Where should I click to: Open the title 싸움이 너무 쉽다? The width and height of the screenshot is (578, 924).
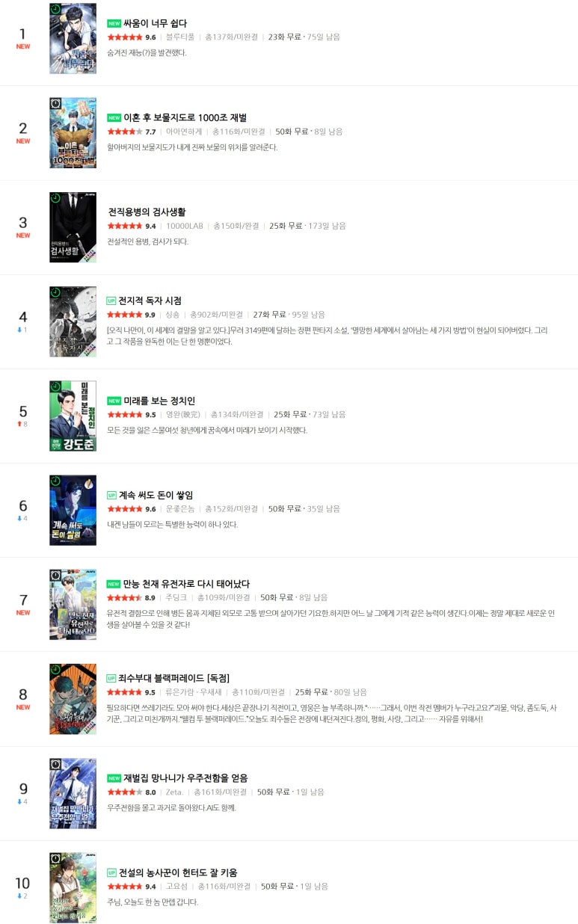tap(156, 23)
